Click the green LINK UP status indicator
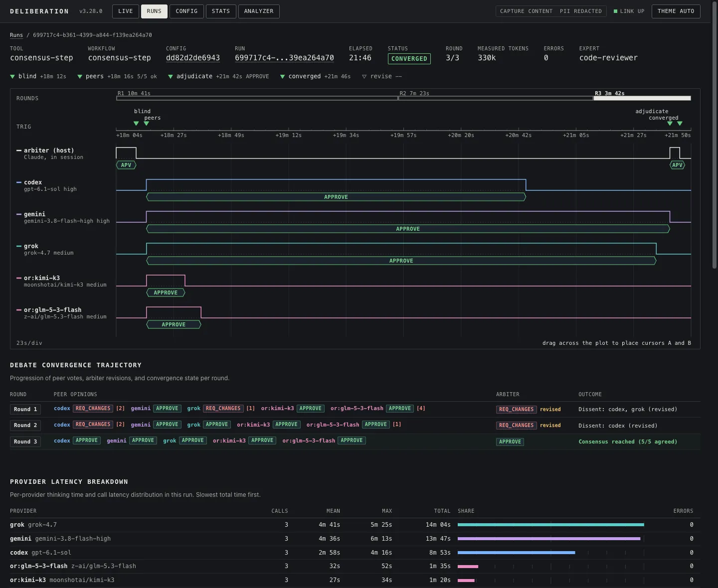This screenshot has width=718, height=588. (629, 11)
